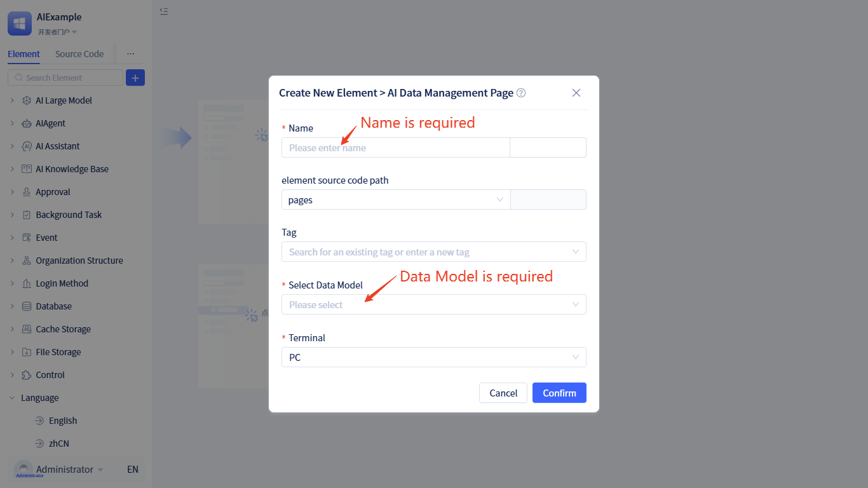
Task: Select the Event tree item
Action: [46, 238]
